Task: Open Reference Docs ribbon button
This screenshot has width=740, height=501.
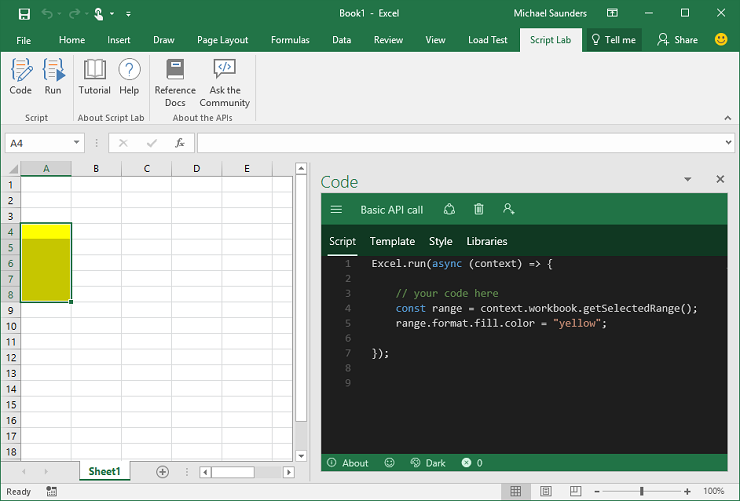Action: click(x=175, y=83)
